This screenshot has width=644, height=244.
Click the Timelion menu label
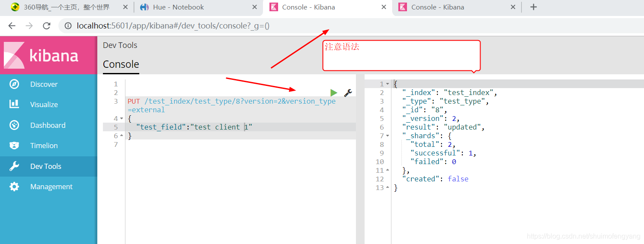44,146
